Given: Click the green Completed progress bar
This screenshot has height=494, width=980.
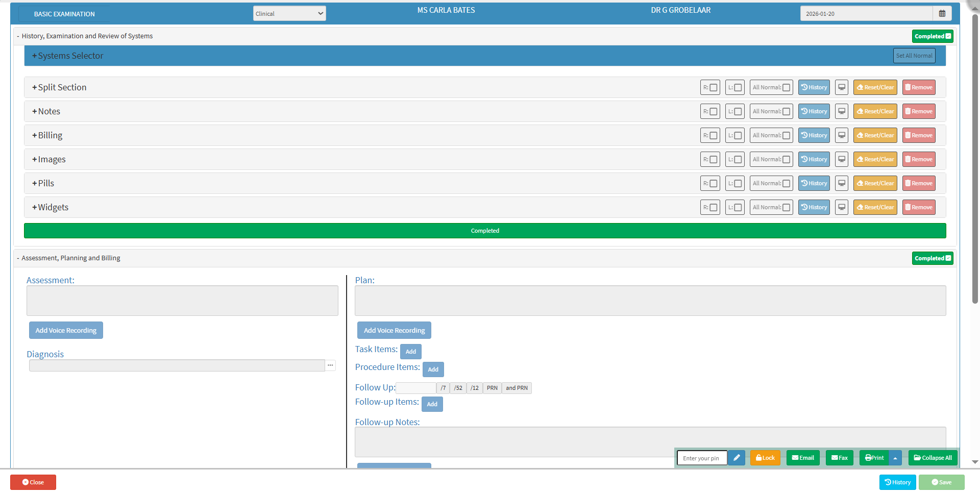Looking at the screenshot, I should click(485, 231).
